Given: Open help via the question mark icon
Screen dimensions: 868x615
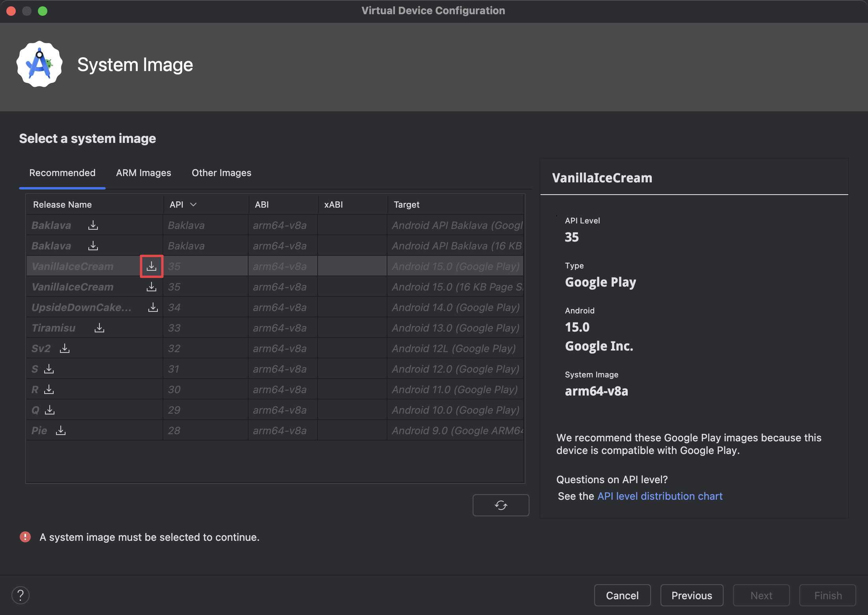Looking at the screenshot, I should click(x=20, y=595).
